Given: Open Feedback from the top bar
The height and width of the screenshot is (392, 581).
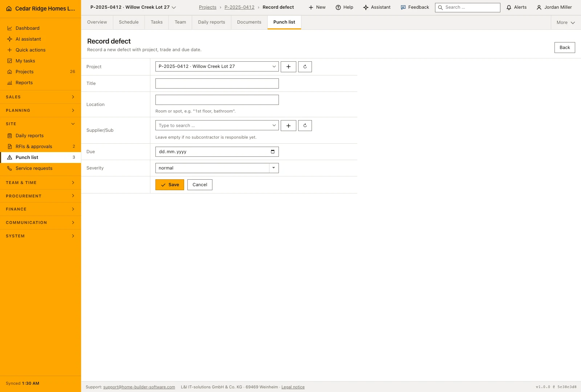Looking at the screenshot, I should tap(415, 7).
